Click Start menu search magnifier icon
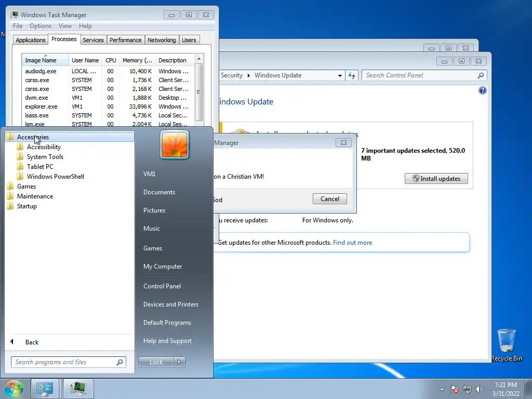Image resolution: width=532 pixels, height=399 pixels. coord(119,362)
